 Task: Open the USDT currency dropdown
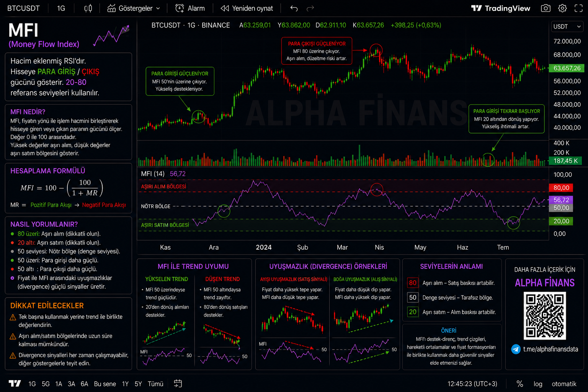coord(567,26)
